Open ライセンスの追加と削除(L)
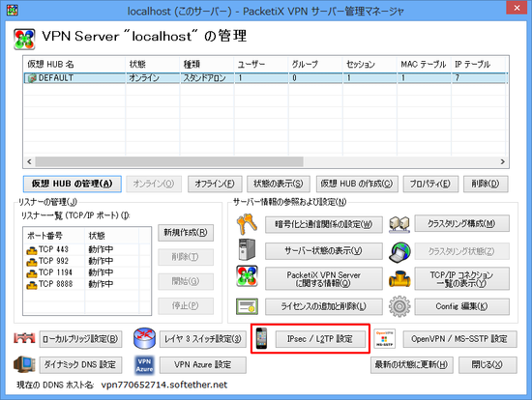This screenshot has height=400, width=532. pos(324,306)
